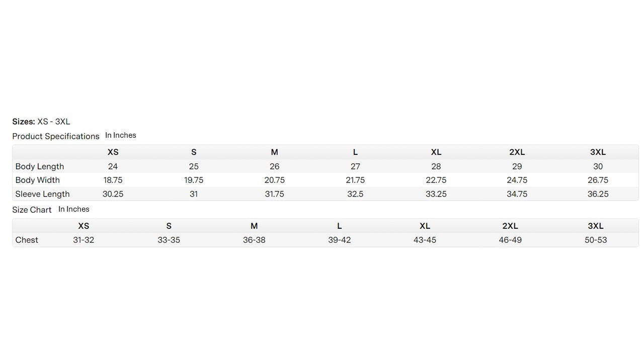Select the 18.75 Body Width value
The height and width of the screenshot is (362, 644).
(x=113, y=180)
